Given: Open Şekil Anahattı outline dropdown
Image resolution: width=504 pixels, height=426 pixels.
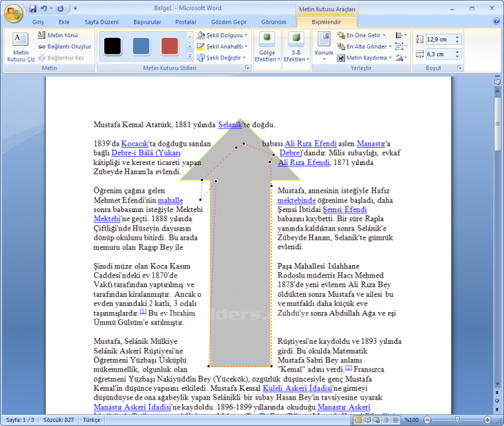Looking at the screenshot, I should click(x=222, y=47).
